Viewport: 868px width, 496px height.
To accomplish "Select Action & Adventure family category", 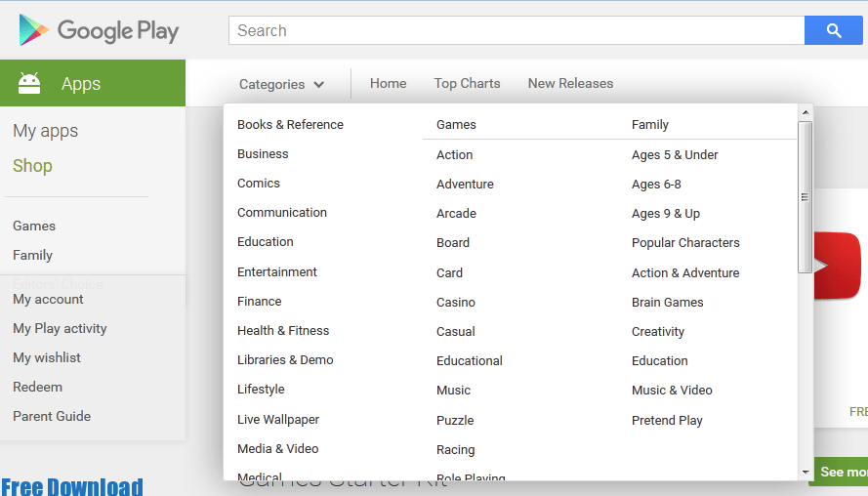I will (685, 273).
